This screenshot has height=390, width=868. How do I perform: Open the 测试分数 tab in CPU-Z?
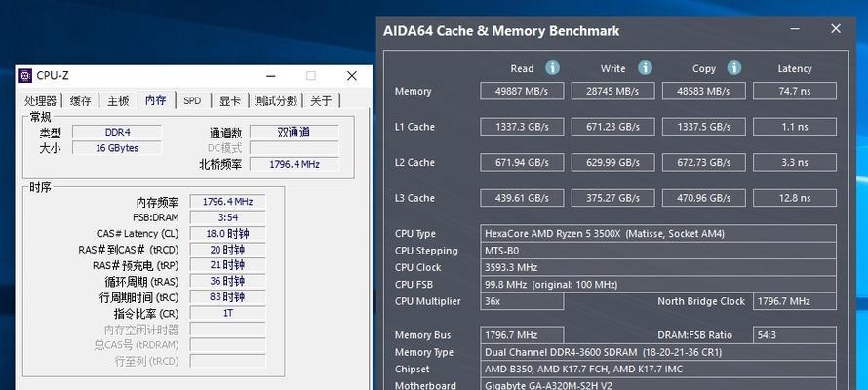coord(276,100)
